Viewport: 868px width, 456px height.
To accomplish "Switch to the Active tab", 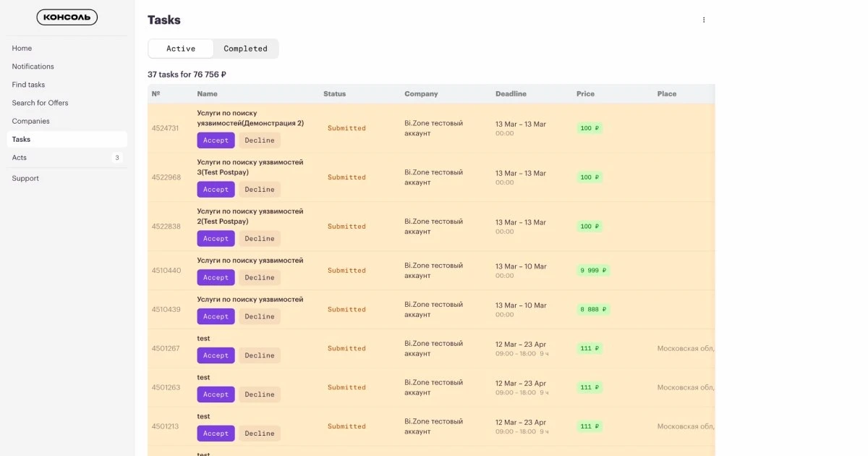I will pos(181,48).
